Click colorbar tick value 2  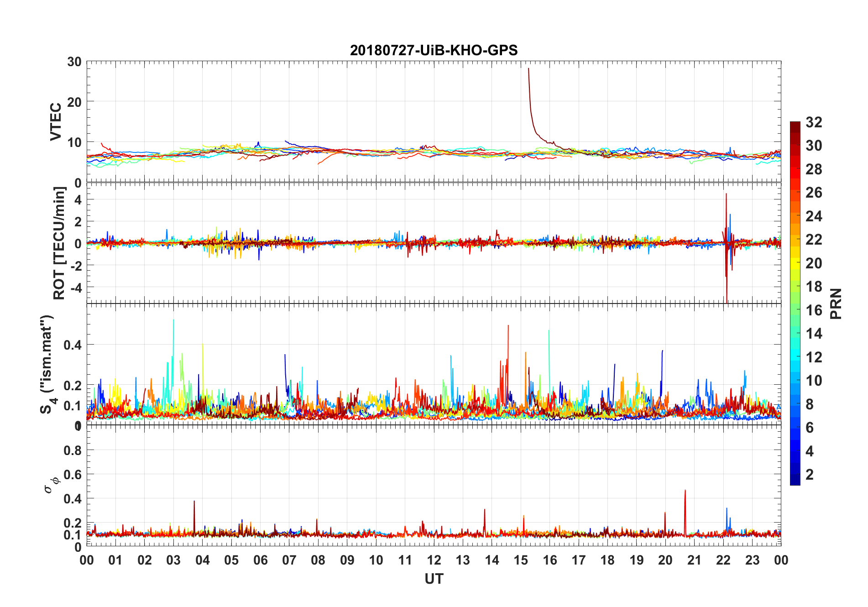click(x=810, y=475)
